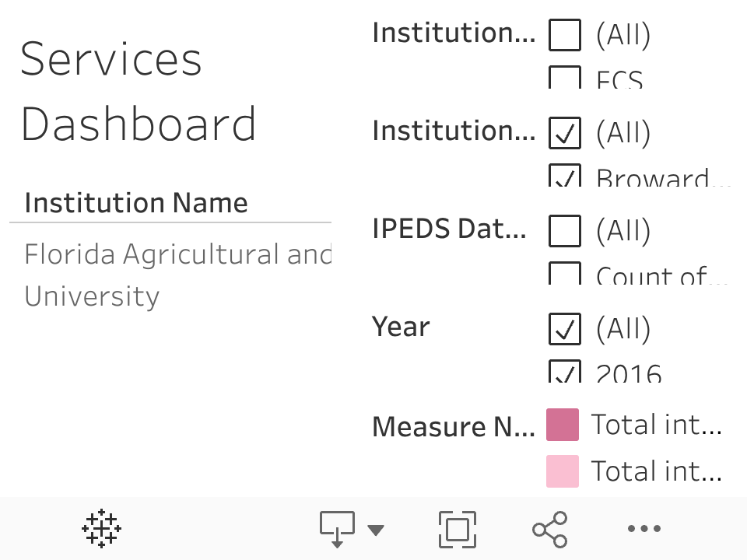Enter full screen mode
Image resolution: width=747 pixels, height=560 pixels.
457,530
